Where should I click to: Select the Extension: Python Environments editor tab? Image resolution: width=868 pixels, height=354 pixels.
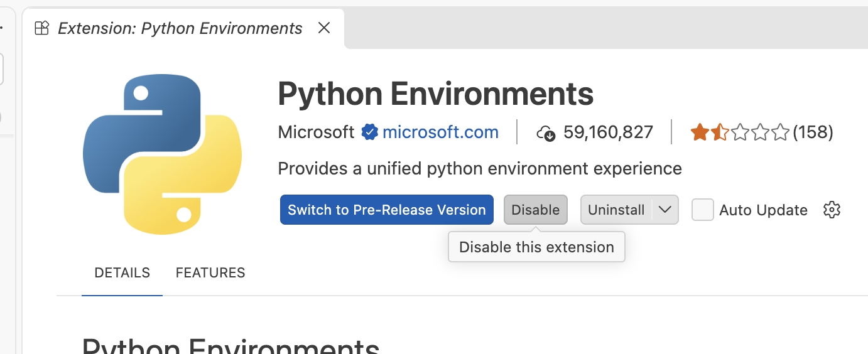(183, 28)
